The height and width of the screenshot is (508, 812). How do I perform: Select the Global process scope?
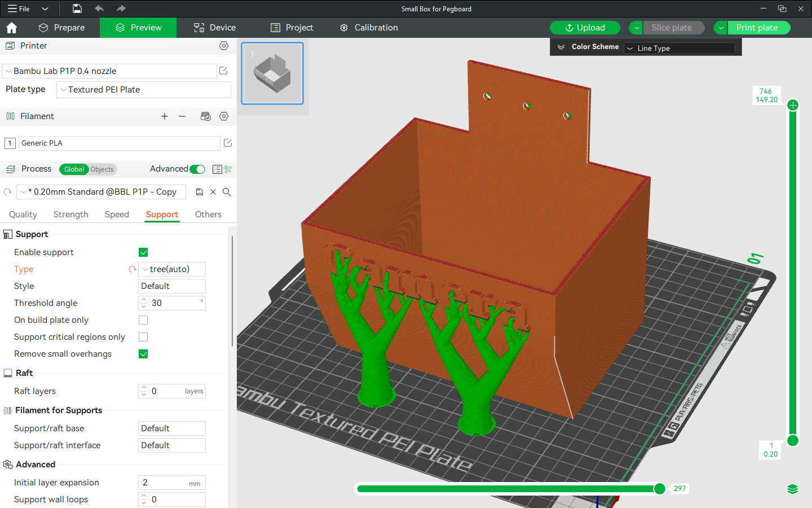tap(74, 169)
